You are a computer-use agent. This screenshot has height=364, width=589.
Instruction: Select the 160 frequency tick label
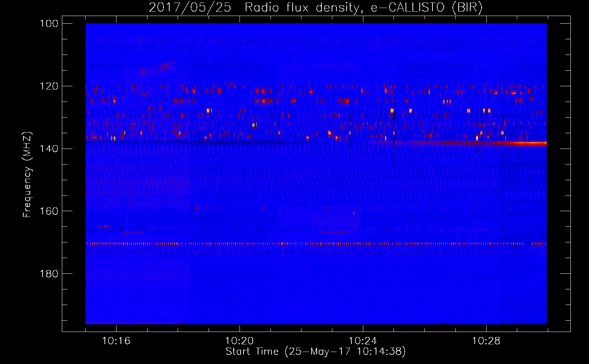[48, 211]
